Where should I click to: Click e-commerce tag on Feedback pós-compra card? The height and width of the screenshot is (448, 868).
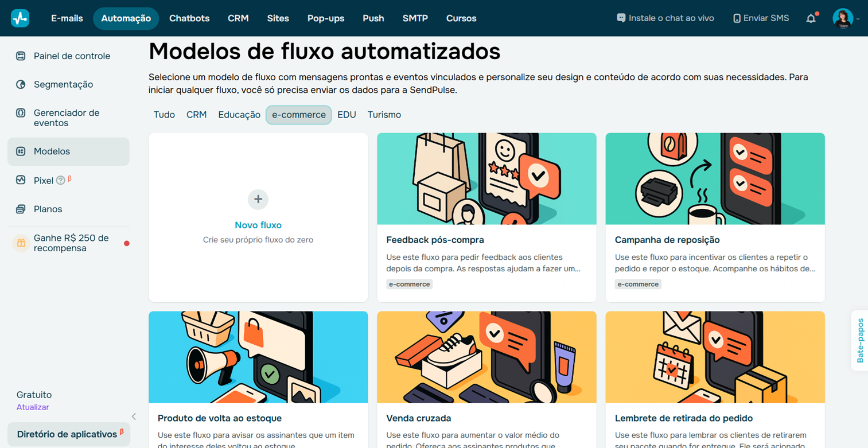click(409, 284)
